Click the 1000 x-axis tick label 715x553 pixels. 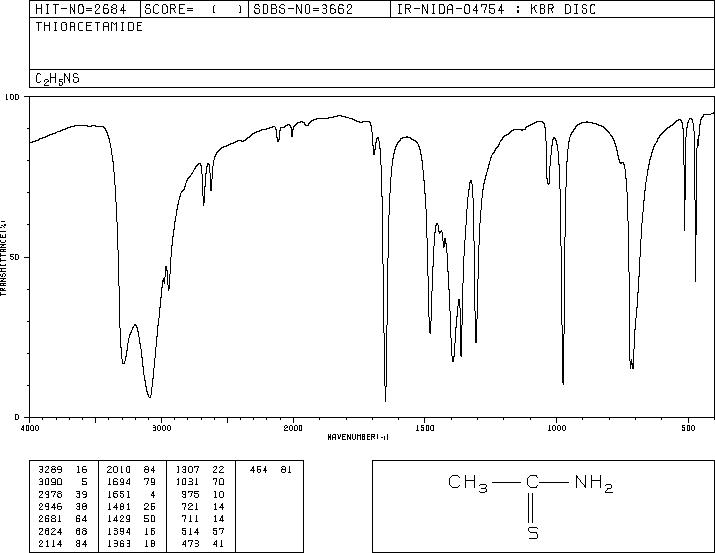557,428
